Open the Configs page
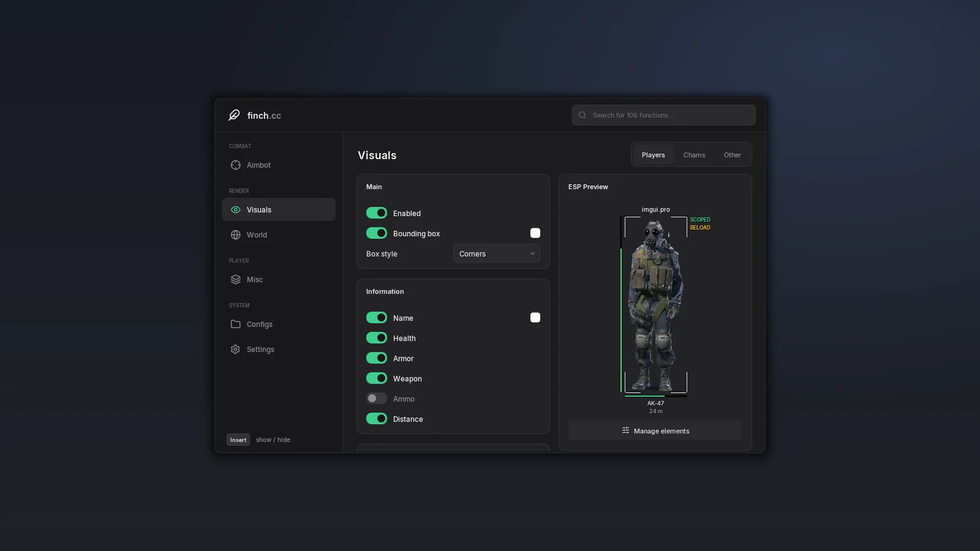 click(279, 324)
